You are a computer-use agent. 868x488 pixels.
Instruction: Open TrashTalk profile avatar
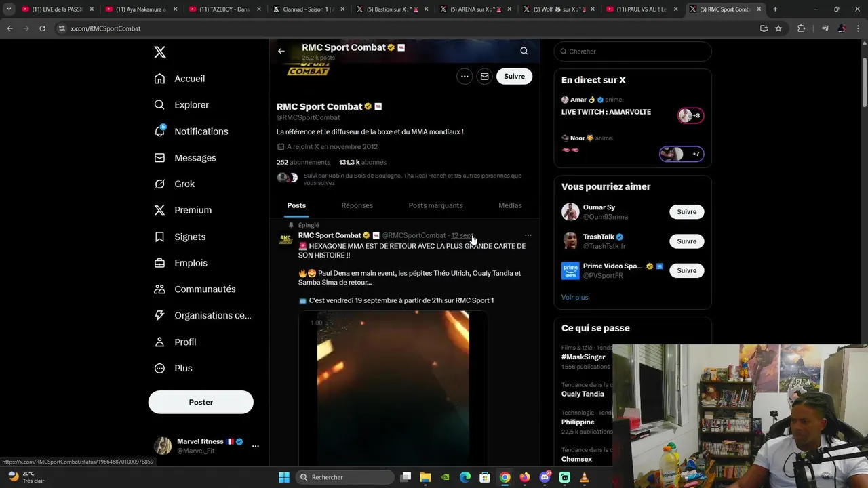click(570, 241)
